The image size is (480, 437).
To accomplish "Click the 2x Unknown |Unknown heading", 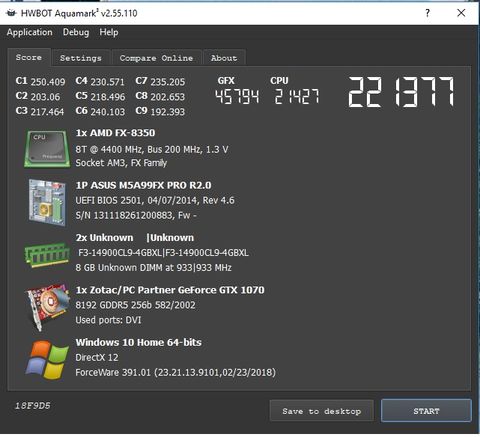I will click(135, 238).
